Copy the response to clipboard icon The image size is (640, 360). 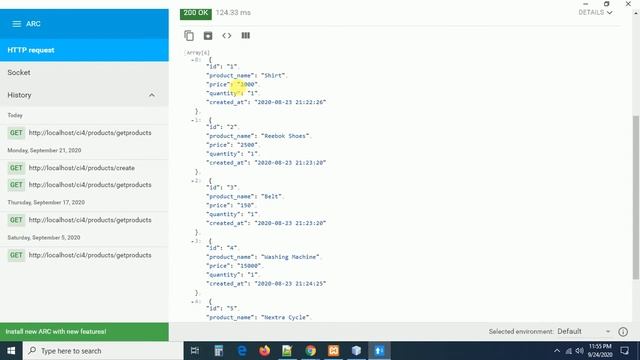coord(189,36)
